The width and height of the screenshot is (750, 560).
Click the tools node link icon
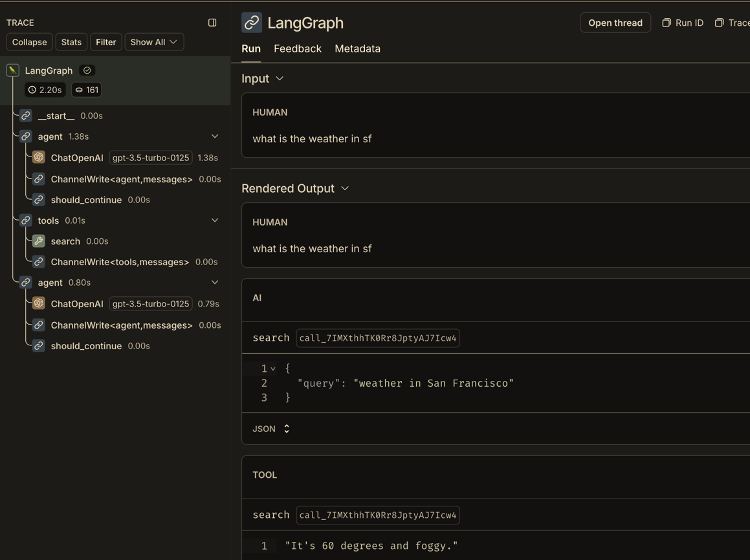[26, 221]
